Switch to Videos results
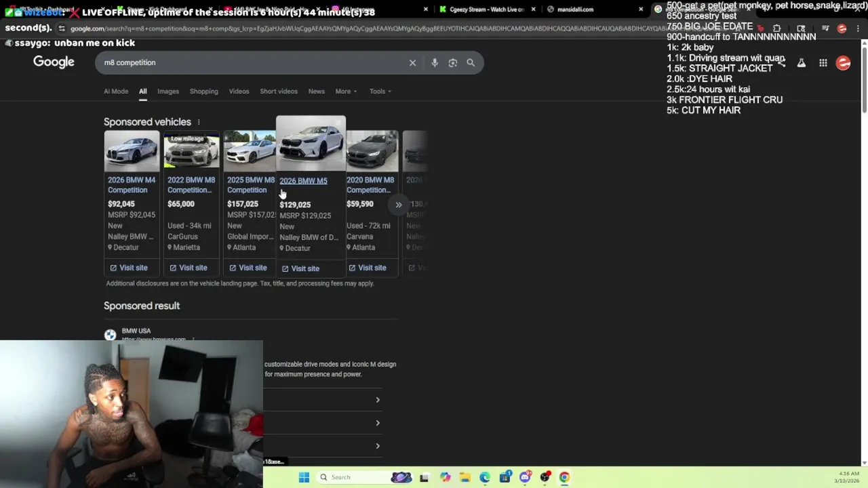The height and width of the screenshot is (488, 868). coord(239,91)
